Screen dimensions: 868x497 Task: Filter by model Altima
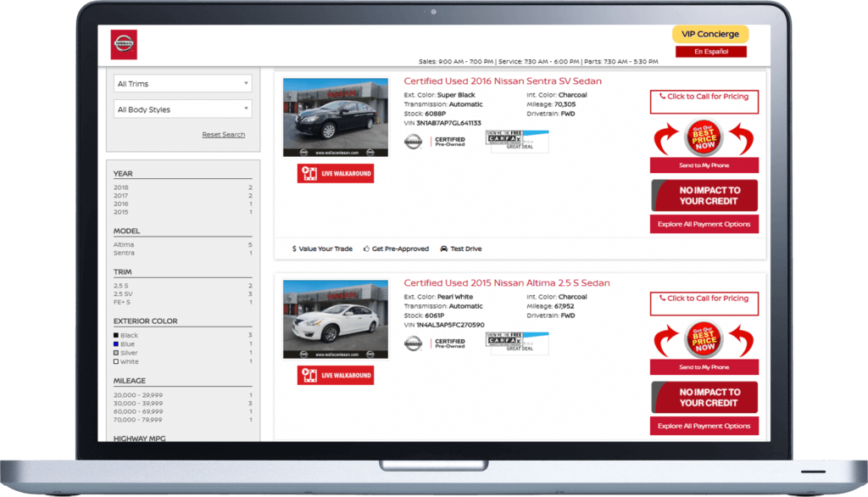pyautogui.click(x=124, y=244)
